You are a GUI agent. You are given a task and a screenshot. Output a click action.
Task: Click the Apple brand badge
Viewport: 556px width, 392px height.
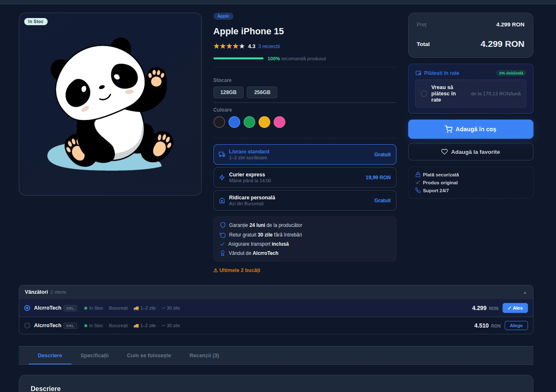[223, 16]
